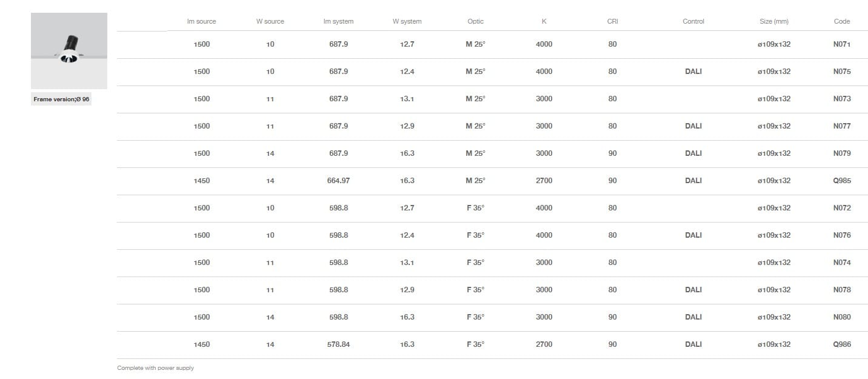Choose product code N072

(842, 208)
